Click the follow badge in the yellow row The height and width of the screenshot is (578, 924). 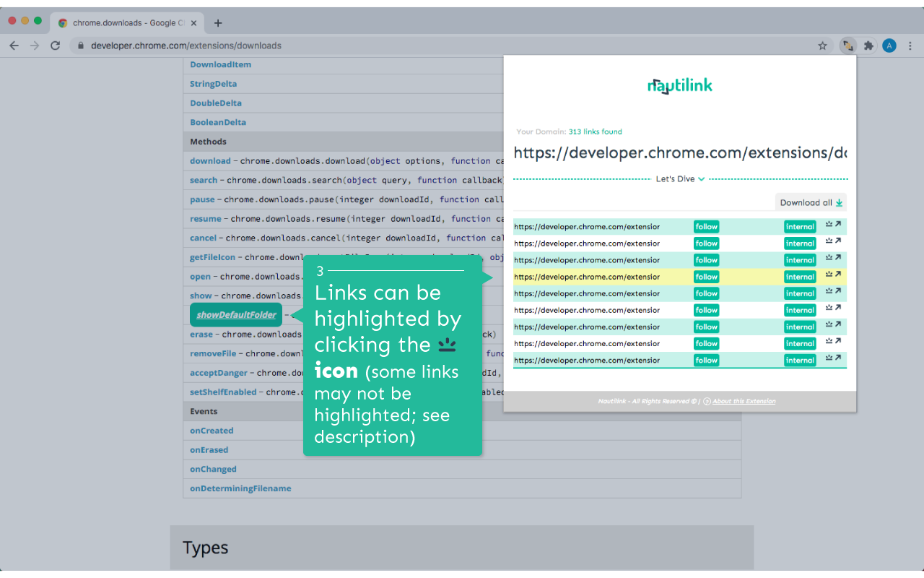706,277
